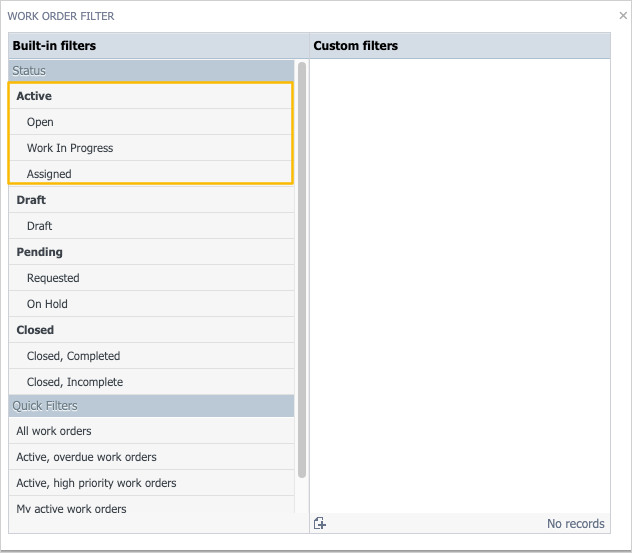Select the Closed group filter
Viewport: 632px width, 553px height.
[35, 330]
